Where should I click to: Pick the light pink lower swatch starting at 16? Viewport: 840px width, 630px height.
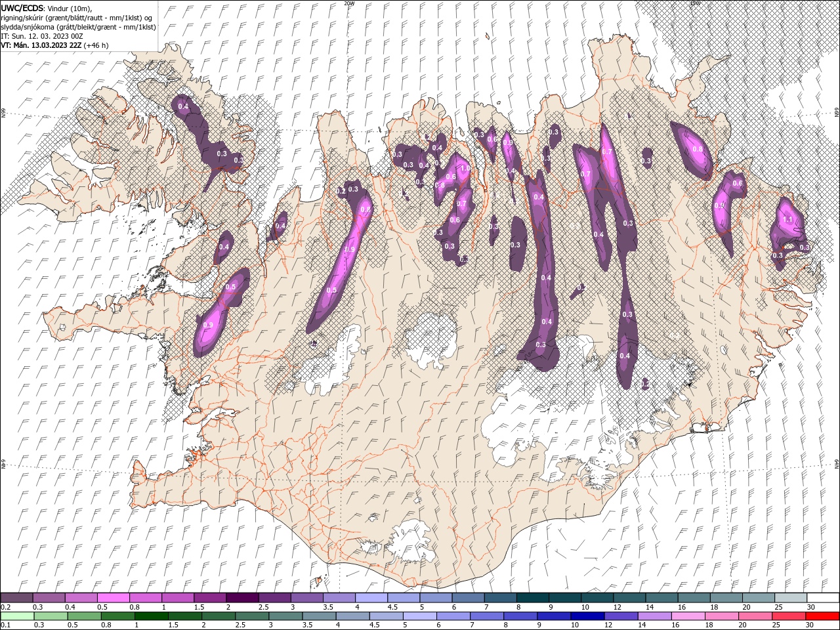click(x=688, y=616)
